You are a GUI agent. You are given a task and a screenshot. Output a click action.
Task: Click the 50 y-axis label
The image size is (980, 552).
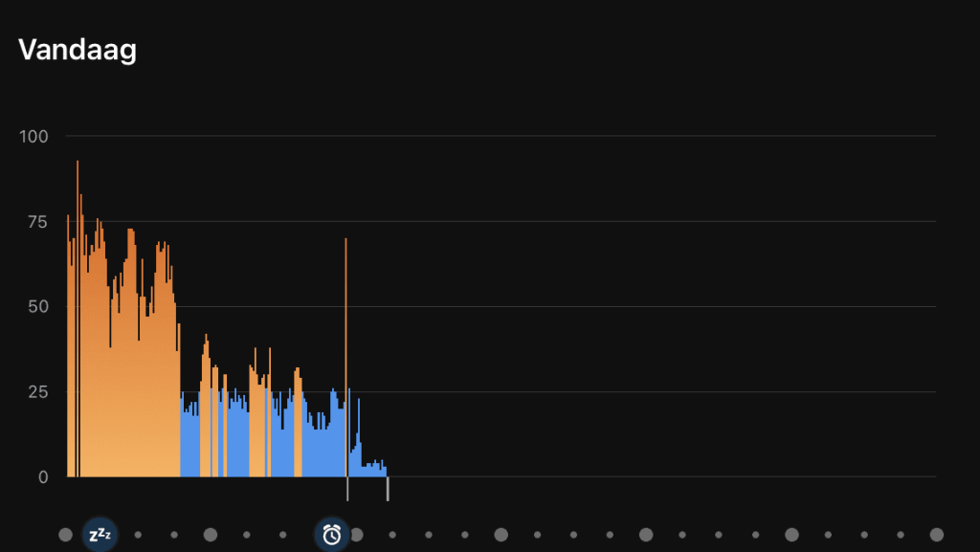36,307
